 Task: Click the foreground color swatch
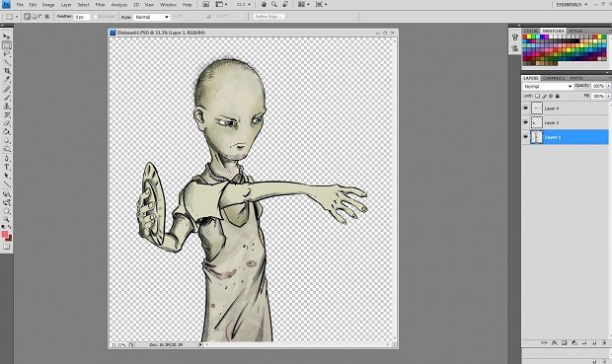pos(5,234)
